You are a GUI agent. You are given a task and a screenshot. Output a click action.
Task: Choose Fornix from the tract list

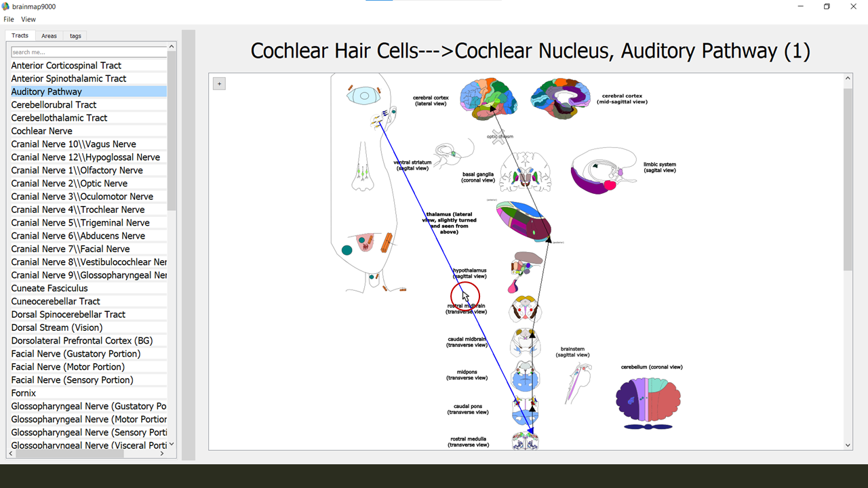tap(24, 393)
